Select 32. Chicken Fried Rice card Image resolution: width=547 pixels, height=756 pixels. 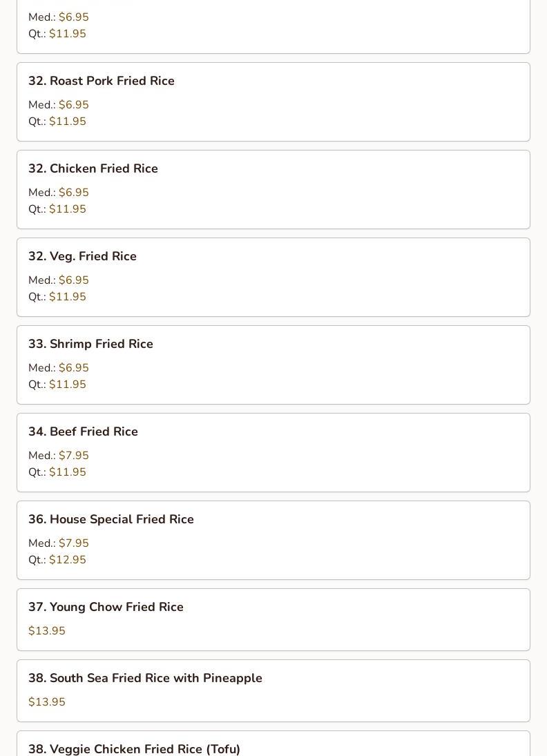coord(273,189)
